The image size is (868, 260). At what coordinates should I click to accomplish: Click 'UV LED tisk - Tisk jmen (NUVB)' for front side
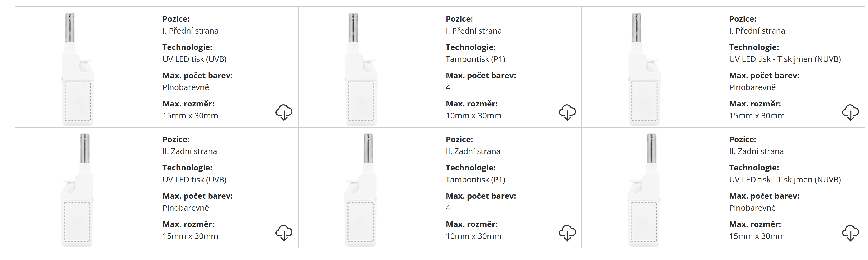point(785,59)
